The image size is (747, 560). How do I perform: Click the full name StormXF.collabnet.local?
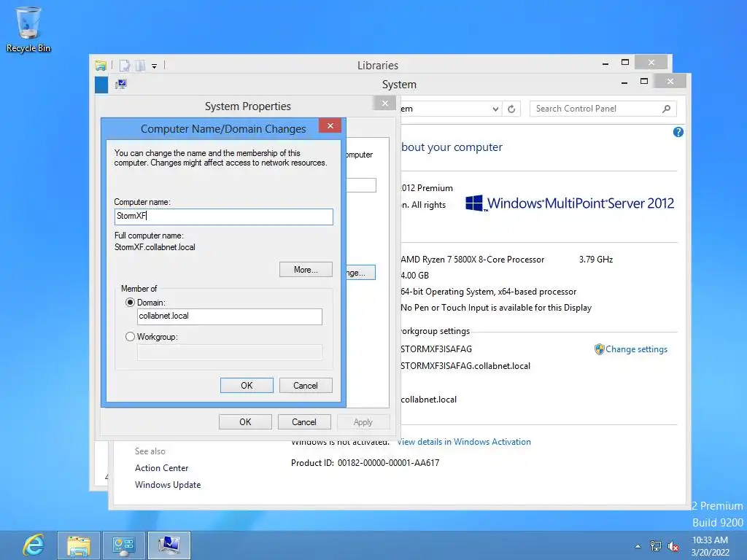[155, 247]
